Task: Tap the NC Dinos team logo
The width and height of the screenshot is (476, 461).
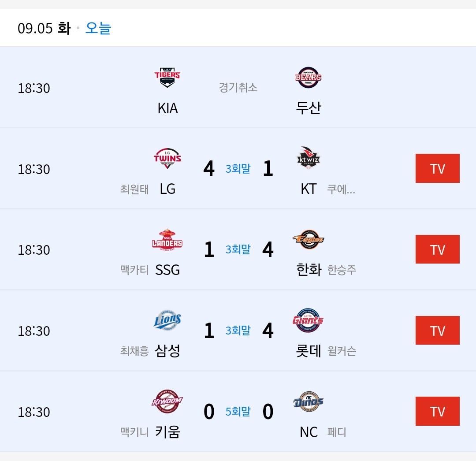Action: 309,402
